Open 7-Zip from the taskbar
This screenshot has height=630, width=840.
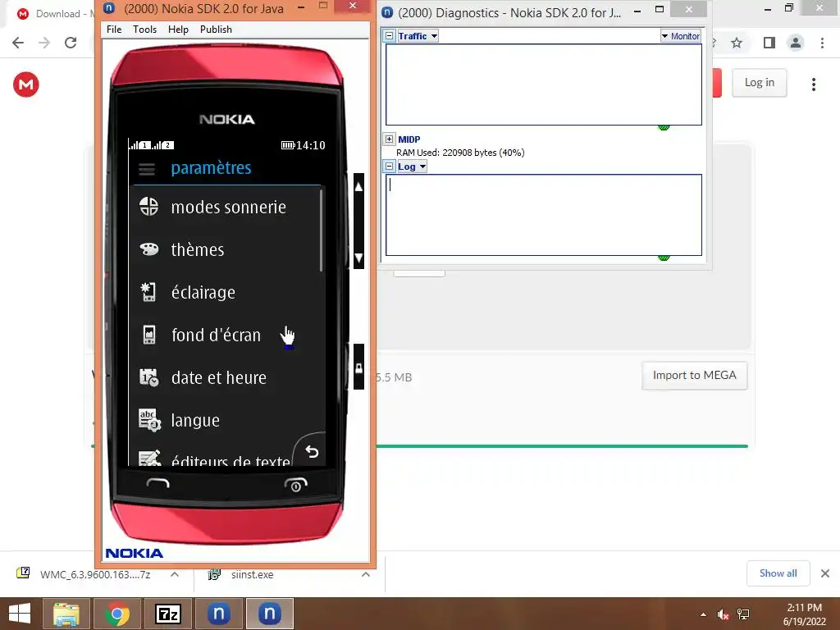(167, 614)
